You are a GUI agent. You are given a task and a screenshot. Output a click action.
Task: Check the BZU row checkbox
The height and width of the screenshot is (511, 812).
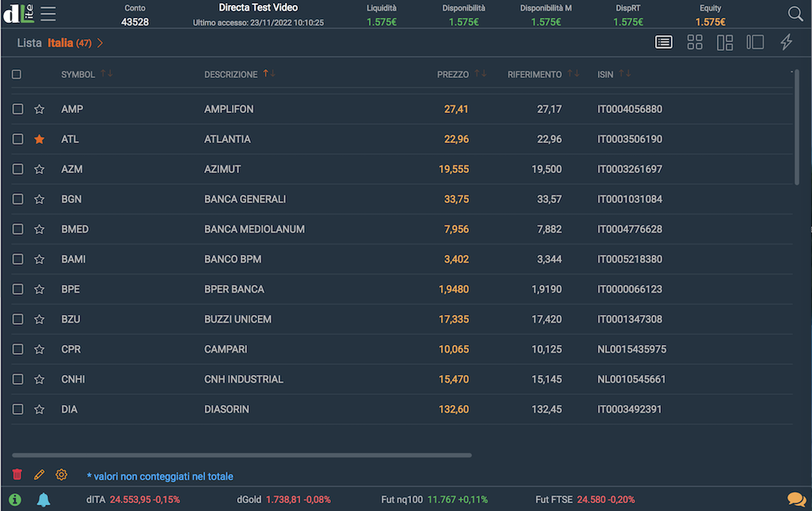pos(18,319)
